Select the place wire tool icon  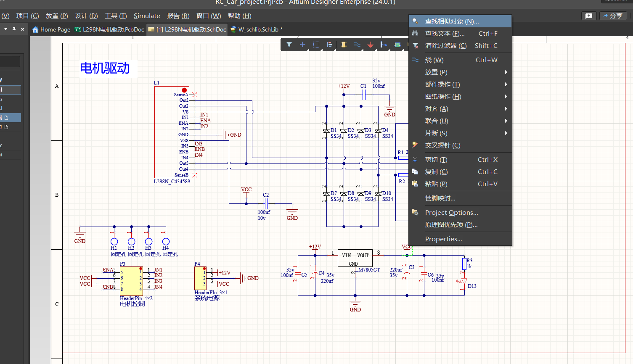tap(357, 45)
